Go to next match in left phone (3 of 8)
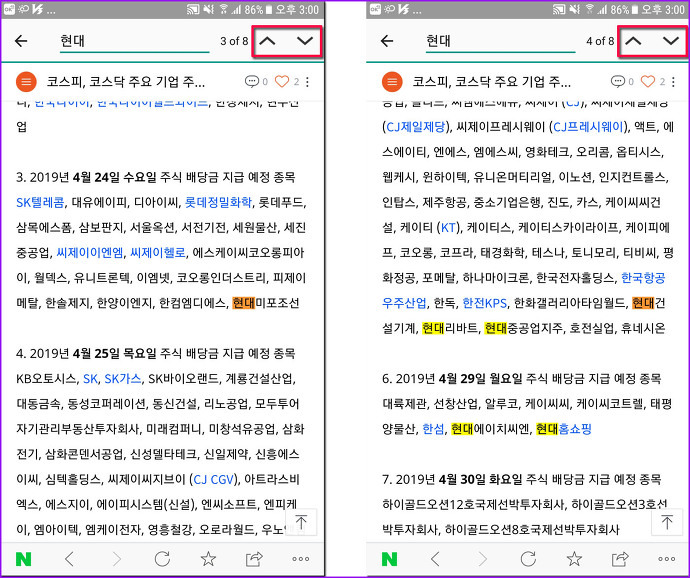This screenshot has height=578, width=690. (305, 41)
